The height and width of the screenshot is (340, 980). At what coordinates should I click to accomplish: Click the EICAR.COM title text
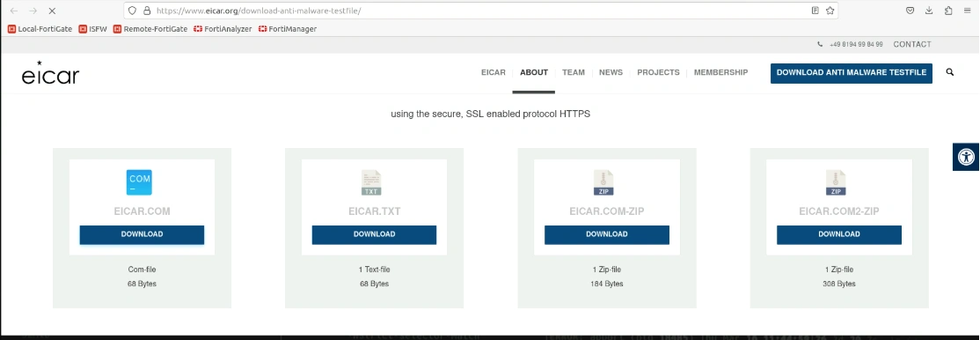click(x=142, y=211)
